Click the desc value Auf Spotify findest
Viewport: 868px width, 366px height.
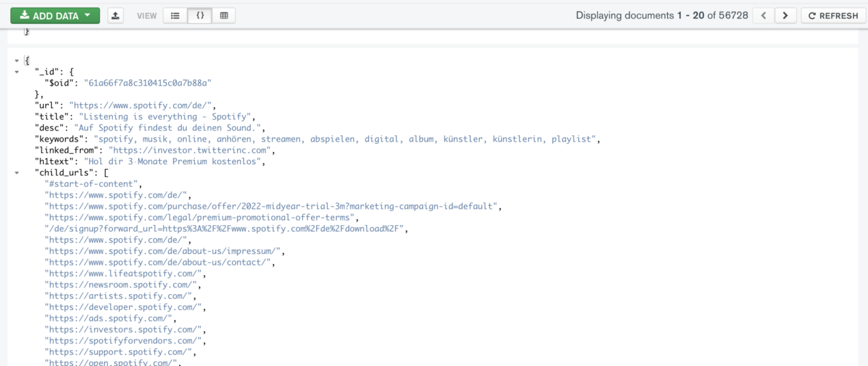[x=169, y=128]
